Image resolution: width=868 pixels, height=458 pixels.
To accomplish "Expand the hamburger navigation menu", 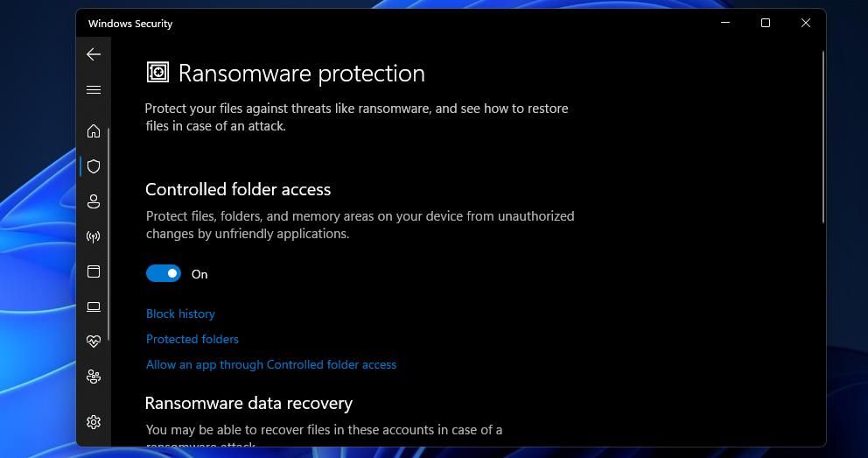I will click(94, 89).
